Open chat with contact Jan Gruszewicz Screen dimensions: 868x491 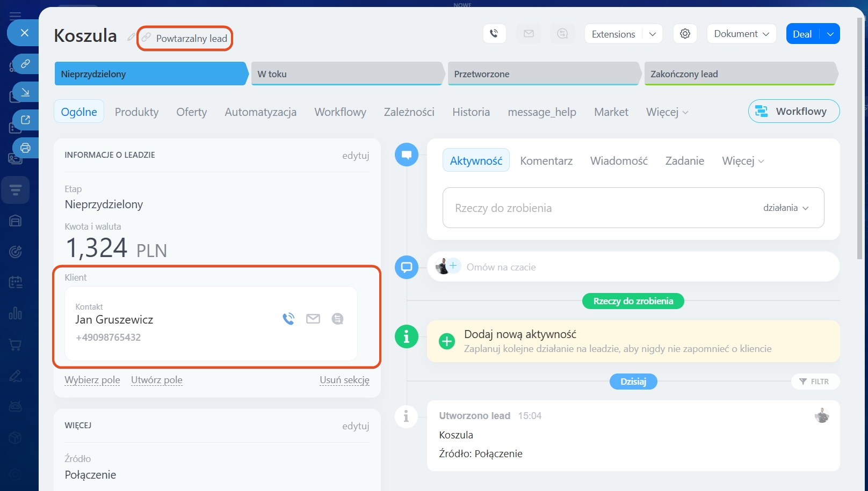tap(337, 319)
